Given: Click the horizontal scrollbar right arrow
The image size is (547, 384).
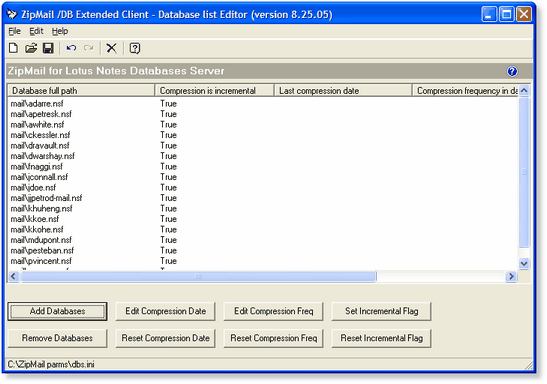Looking at the screenshot, I should (x=511, y=276).
